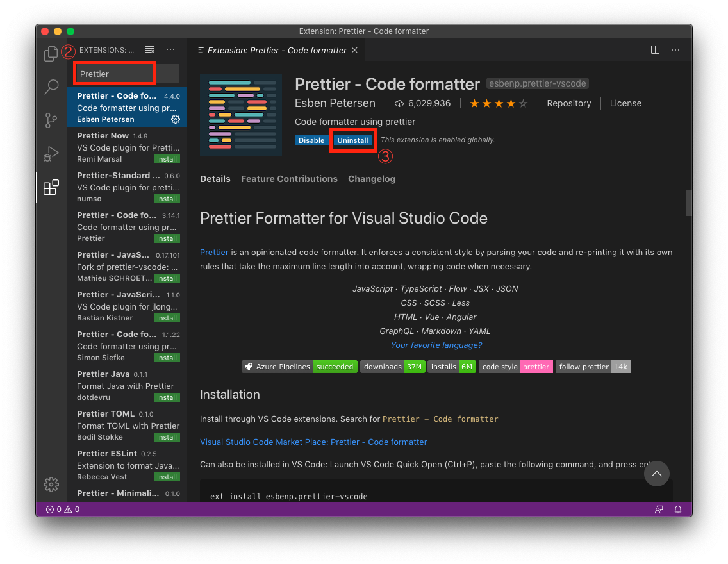Image resolution: width=728 pixels, height=564 pixels.
Task: Click the scroll-to-top arrow button
Action: [x=656, y=474]
